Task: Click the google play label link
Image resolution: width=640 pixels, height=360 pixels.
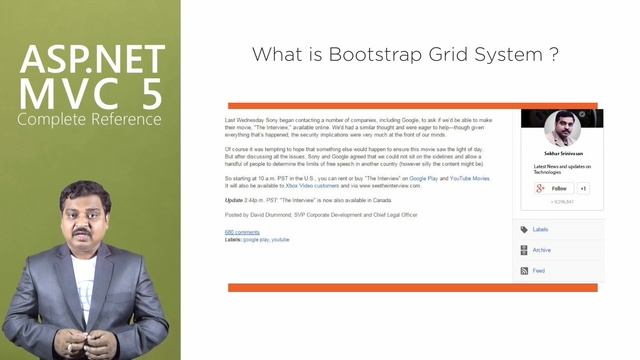Action: (256, 240)
